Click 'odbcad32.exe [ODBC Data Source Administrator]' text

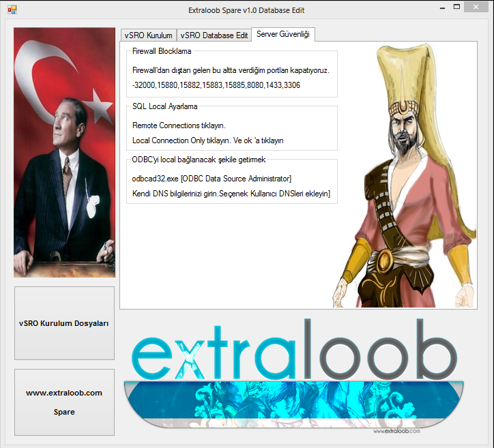pos(212,179)
